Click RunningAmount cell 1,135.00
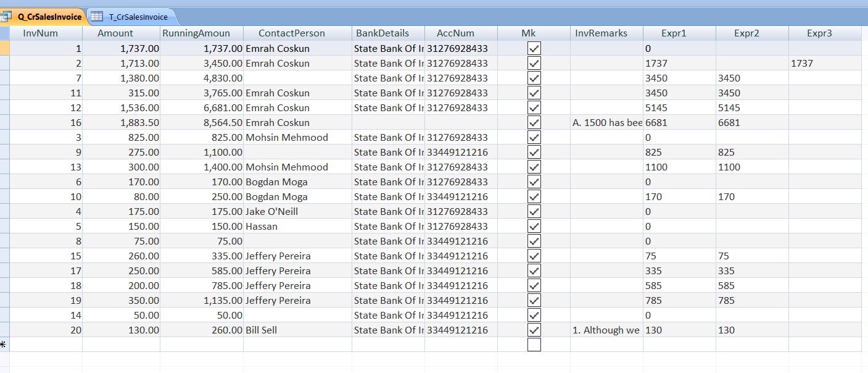 (202, 300)
